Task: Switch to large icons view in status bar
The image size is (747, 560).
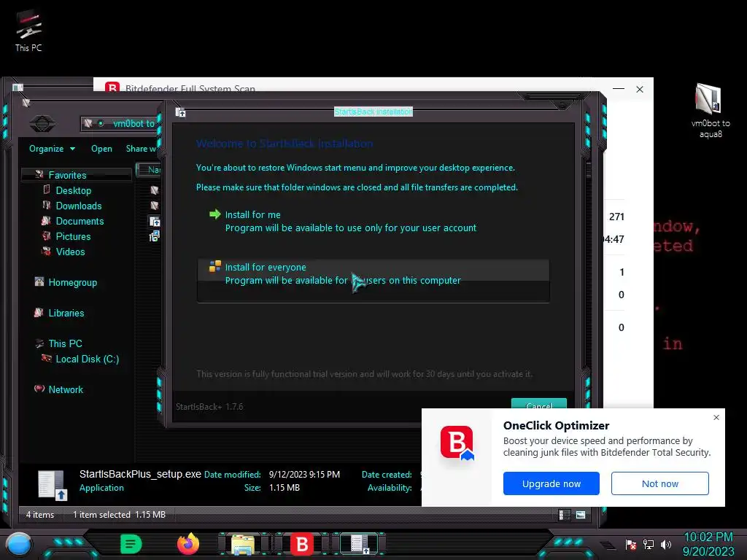Action: tap(581, 515)
